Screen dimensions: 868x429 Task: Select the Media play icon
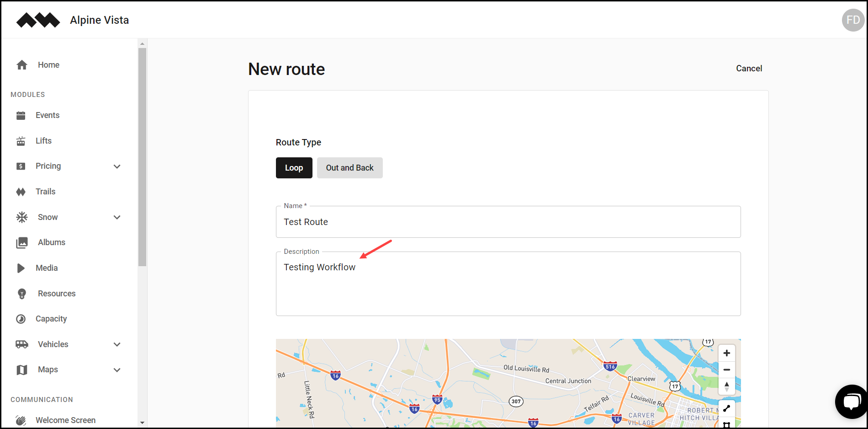click(x=21, y=268)
